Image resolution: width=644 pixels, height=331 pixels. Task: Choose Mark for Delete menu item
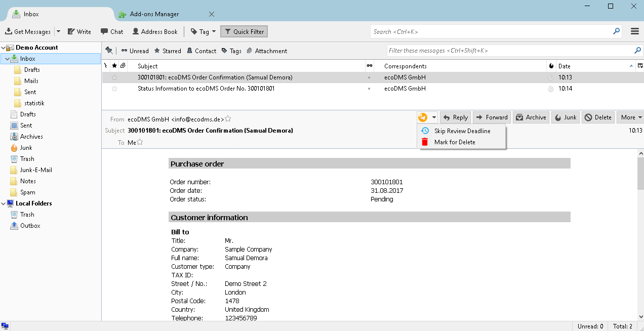tap(461, 142)
